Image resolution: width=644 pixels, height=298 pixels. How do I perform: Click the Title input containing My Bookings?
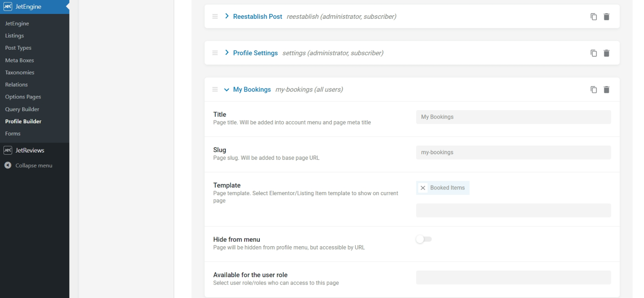[x=513, y=117]
